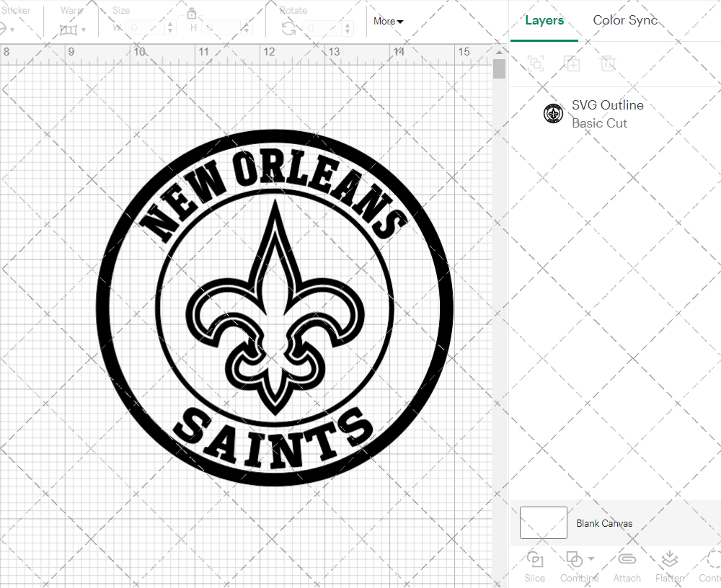Click the Rotate icon in toolbar
The image size is (721, 588).
288,28
